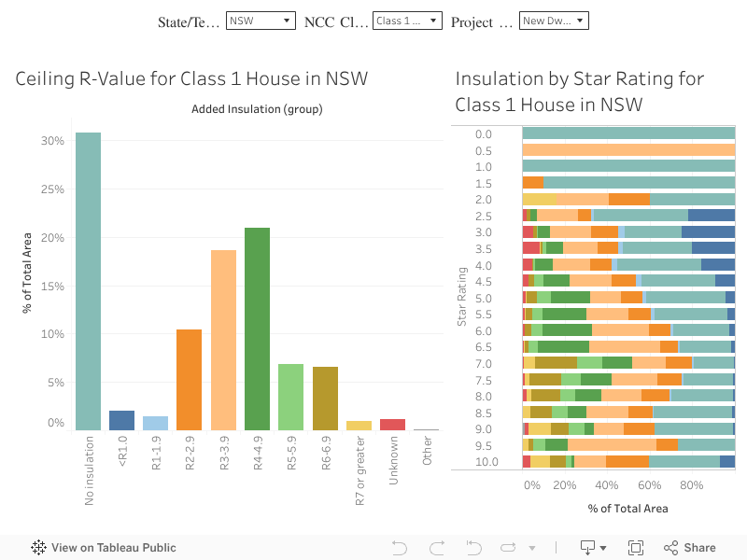
Task: Toggle highlight on the R4-4.9 bar
Action: click(x=258, y=327)
